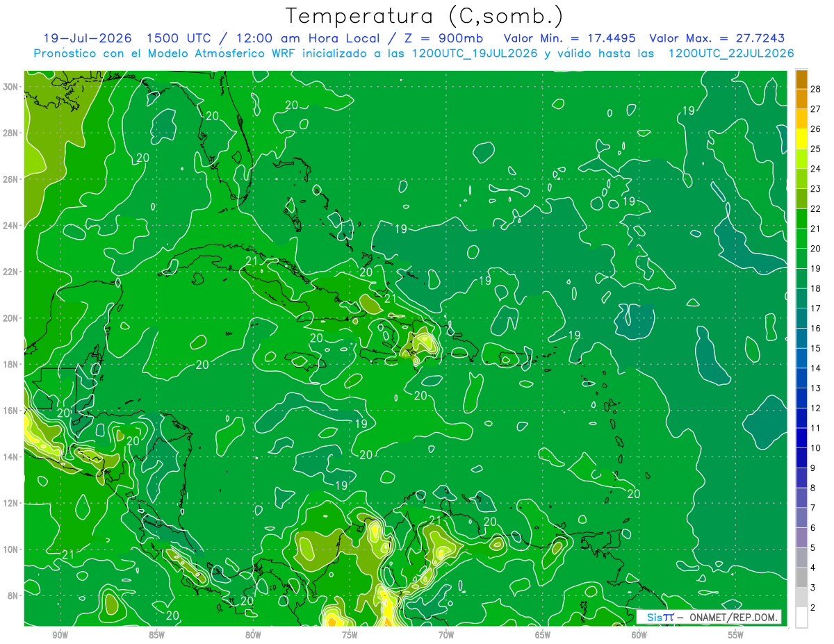Click the gray colorbar swatch between 4 and 5
The image size is (834, 644).
click(801, 558)
